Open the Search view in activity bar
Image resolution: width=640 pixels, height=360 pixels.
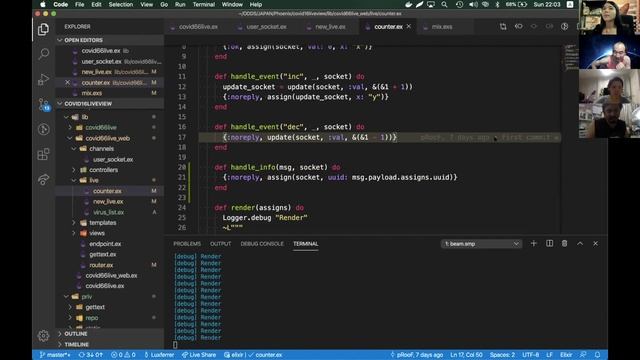(43, 54)
